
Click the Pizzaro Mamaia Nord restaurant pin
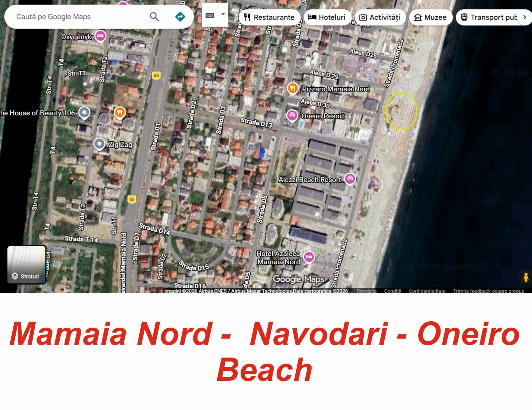point(293,88)
